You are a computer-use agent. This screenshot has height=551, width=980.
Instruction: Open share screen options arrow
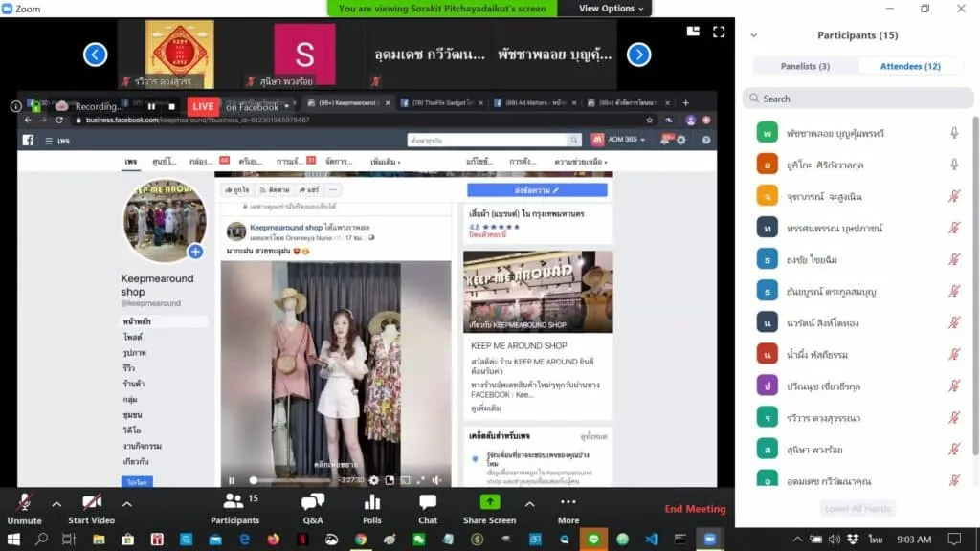point(529,503)
